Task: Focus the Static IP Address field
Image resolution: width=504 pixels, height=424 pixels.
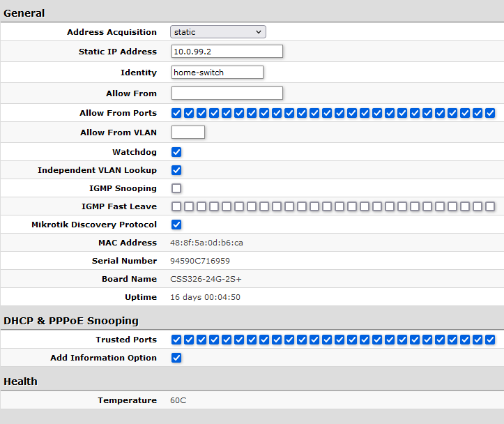Action: click(227, 52)
